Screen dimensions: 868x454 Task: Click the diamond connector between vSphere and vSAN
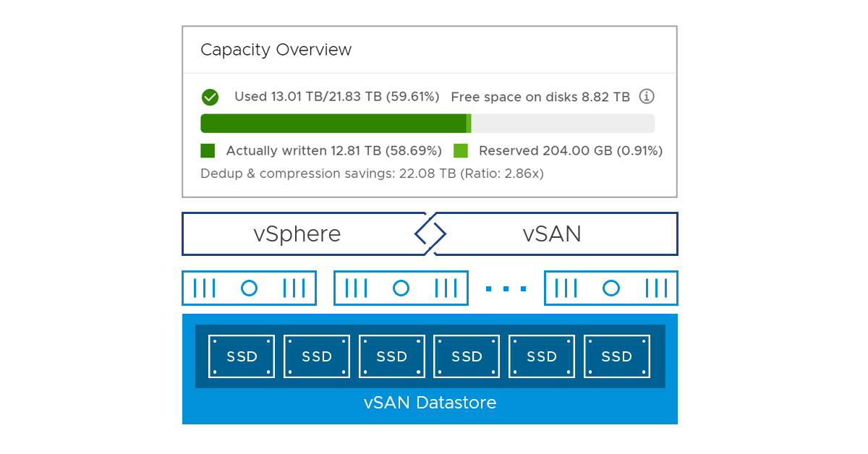pyautogui.click(x=430, y=234)
